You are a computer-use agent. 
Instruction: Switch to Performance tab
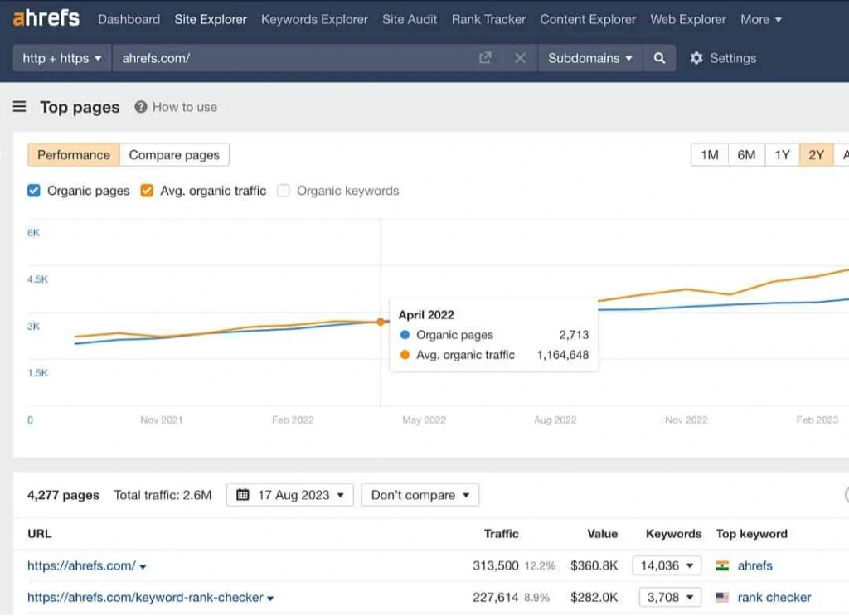(x=74, y=155)
